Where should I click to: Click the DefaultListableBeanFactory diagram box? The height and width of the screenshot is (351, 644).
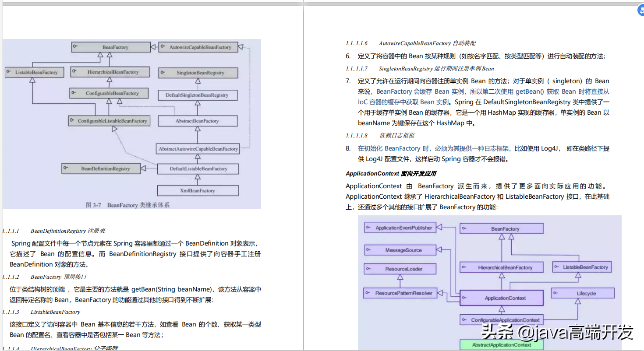click(x=198, y=168)
